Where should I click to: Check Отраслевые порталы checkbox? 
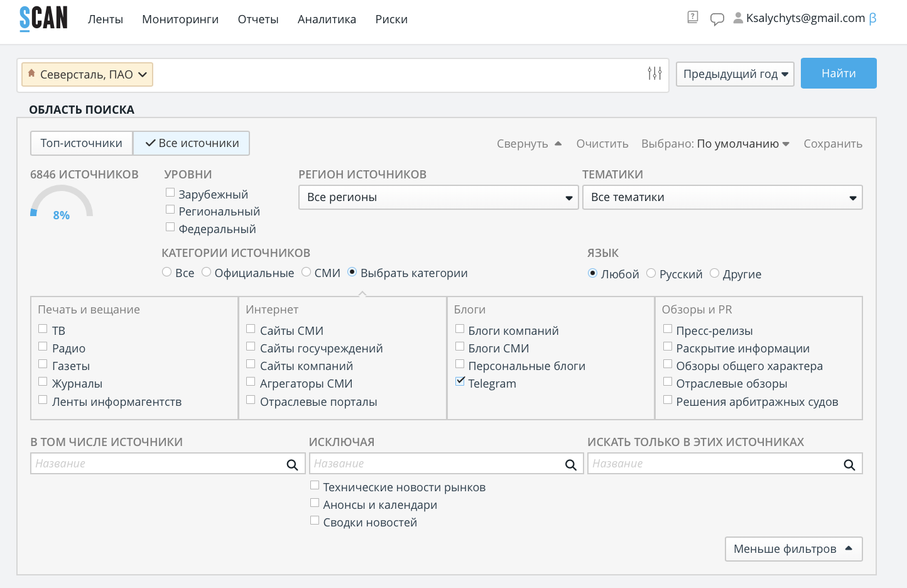pyautogui.click(x=251, y=400)
